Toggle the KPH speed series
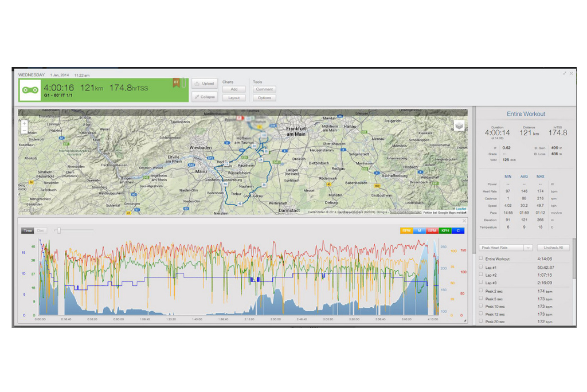587x392 pixels. click(x=445, y=230)
